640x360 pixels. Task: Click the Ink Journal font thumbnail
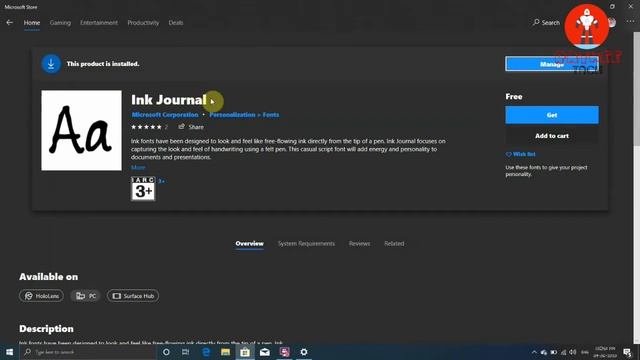81,130
